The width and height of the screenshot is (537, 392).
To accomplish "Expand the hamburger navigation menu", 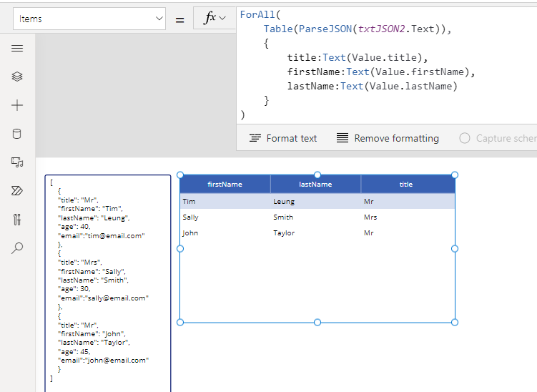I will 17,48.
